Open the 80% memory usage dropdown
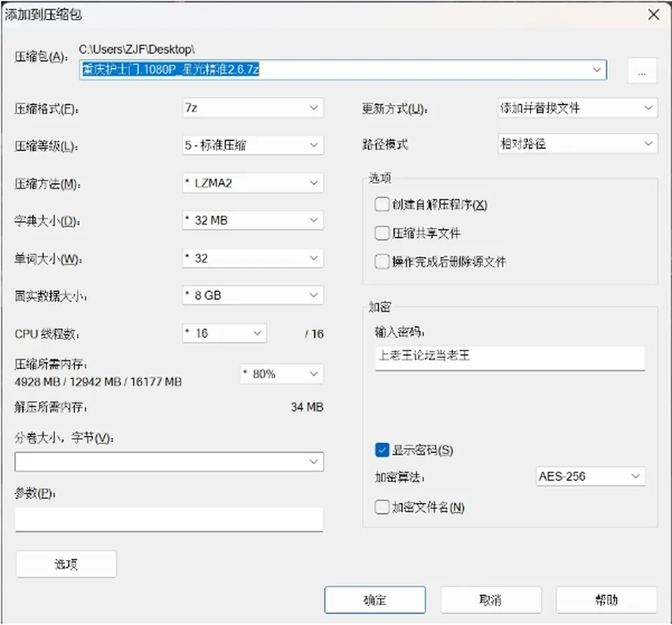The image size is (672, 625). point(282,374)
